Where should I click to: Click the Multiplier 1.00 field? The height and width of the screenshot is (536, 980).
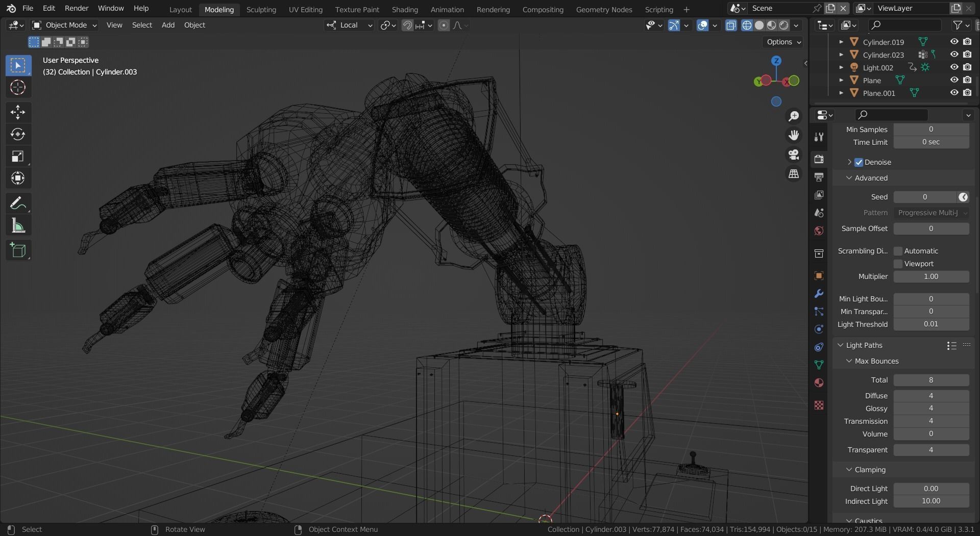[x=932, y=276]
